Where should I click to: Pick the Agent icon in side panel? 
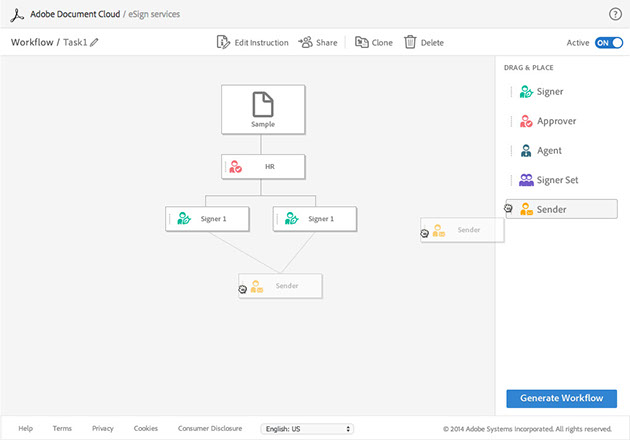click(526, 151)
